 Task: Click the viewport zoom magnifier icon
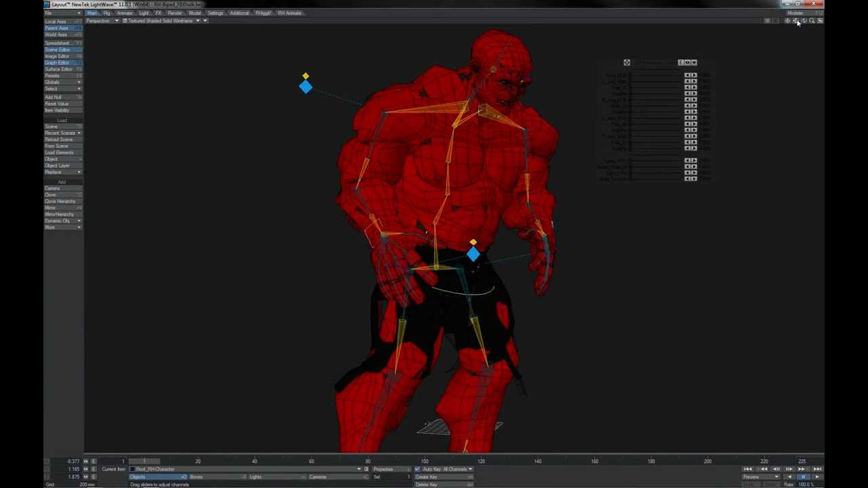[x=812, y=21]
